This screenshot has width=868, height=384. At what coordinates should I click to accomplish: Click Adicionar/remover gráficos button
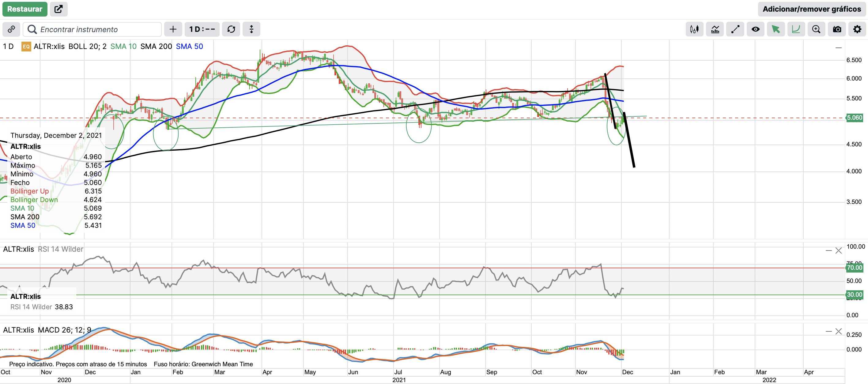[811, 9]
